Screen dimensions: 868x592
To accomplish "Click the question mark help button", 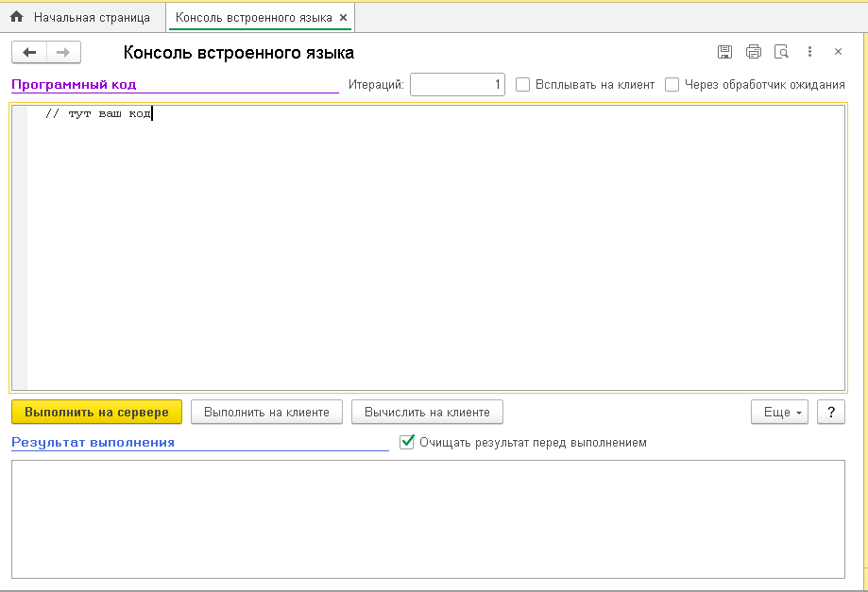I will coord(830,412).
